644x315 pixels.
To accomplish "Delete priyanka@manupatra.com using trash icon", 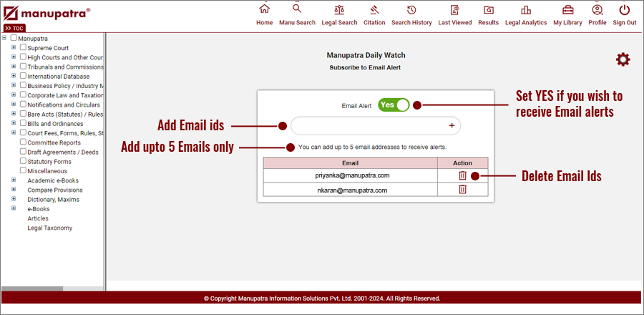I will pyautogui.click(x=462, y=175).
